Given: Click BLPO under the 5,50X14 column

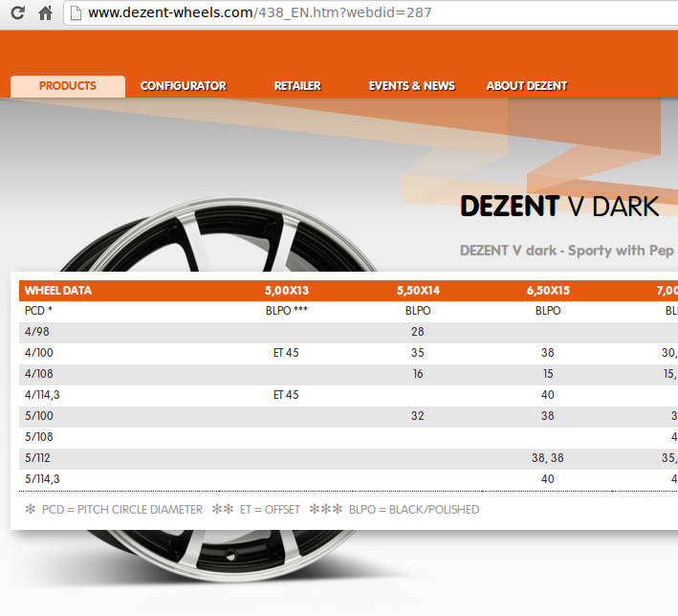Looking at the screenshot, I should point(418,311).
